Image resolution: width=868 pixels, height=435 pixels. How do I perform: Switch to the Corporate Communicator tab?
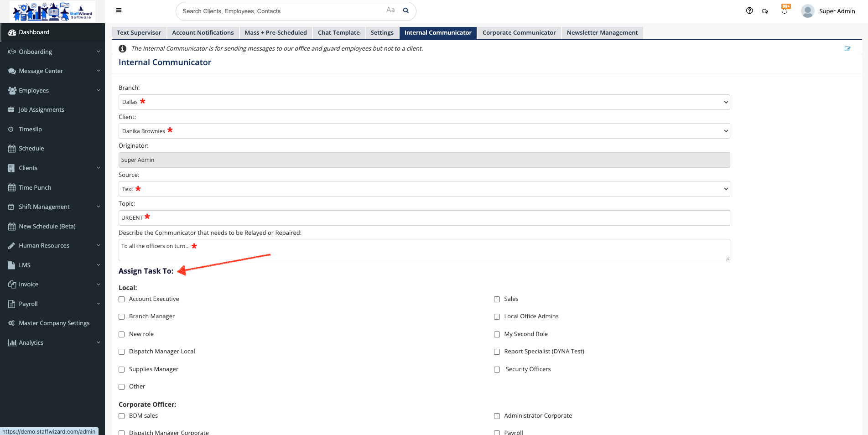coord(519,33)
